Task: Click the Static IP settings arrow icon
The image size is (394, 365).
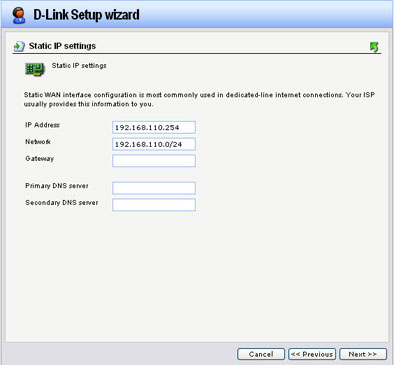Action: click(19, 46)
